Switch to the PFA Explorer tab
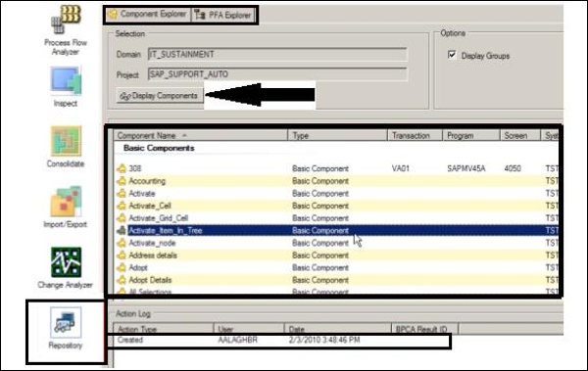The width and height of the screenshot is (588, 371). pyautogui.click(x=223, y=15)
